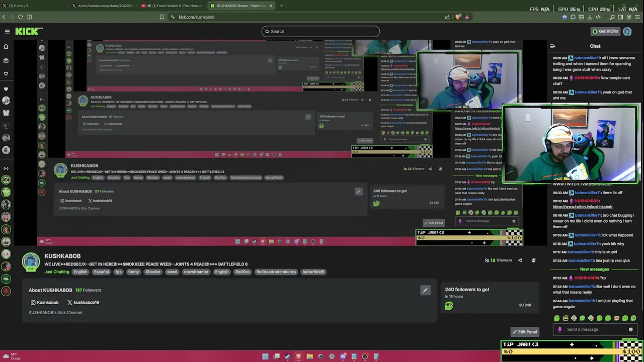
Task: Click the Edit Panel button
Action: [524, 332]
